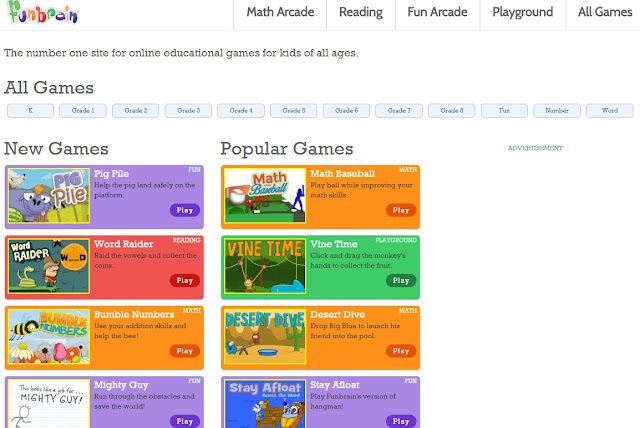This screenshot has width=640, height=428.
Task: Open the Word Raider game thumbnail
Action: [49, 266]
